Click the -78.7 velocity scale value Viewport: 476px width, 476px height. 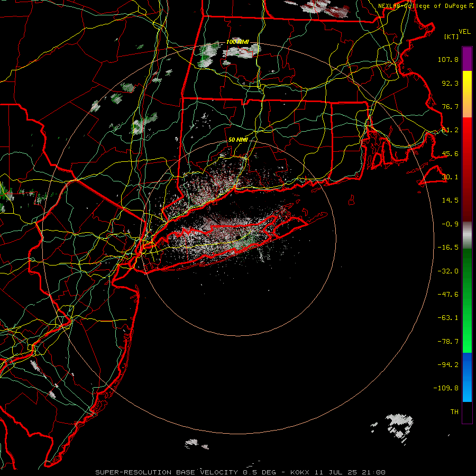click(x=448, y=342)
